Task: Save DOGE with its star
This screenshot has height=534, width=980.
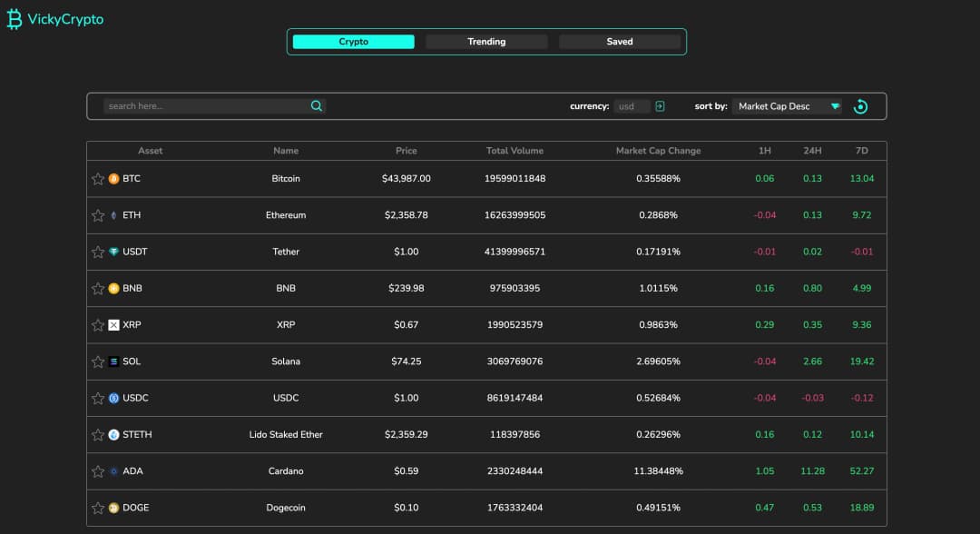Action: click(98, 508)
